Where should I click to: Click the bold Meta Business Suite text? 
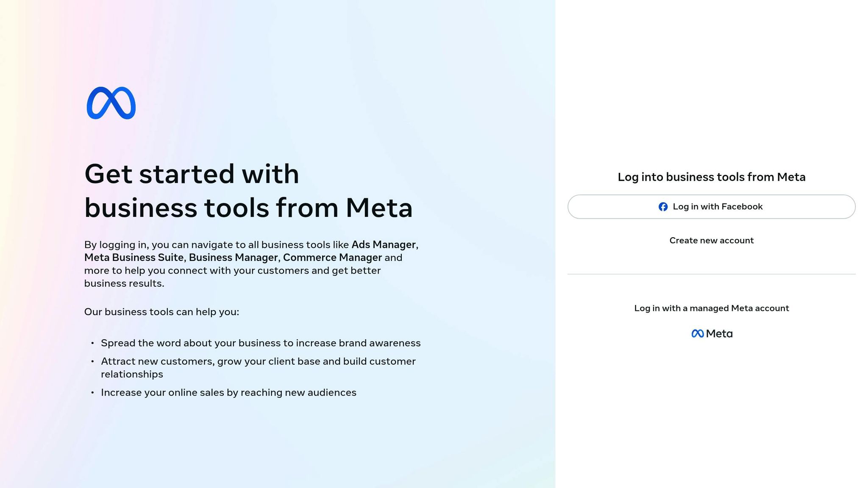point(134,258)
